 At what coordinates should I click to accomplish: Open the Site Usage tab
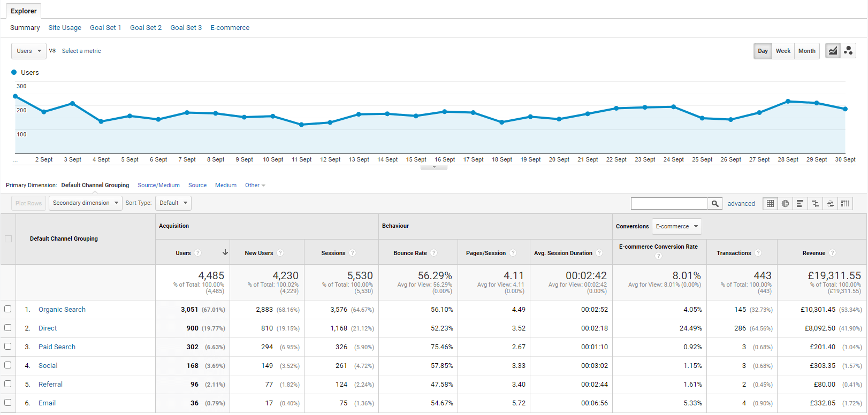[x=65, y=28]
